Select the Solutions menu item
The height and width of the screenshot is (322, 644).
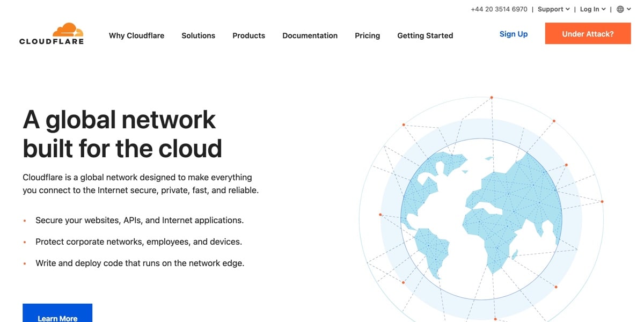pyautogui.click(x=198, y=35)
